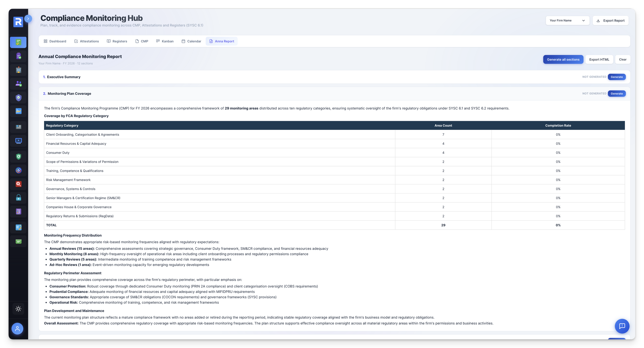Open the analytics chart icon in sidebar

[x=18, y=111]
